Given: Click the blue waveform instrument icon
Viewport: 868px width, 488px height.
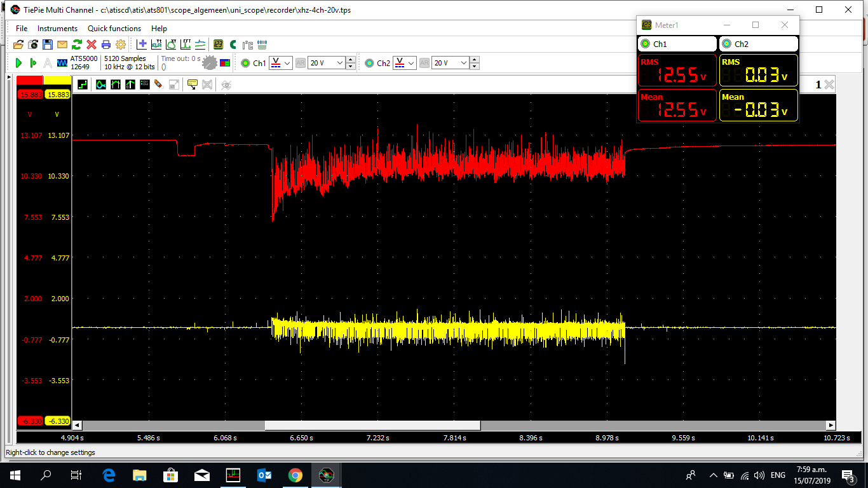Looking at the screenshot, I should point(62,63).
